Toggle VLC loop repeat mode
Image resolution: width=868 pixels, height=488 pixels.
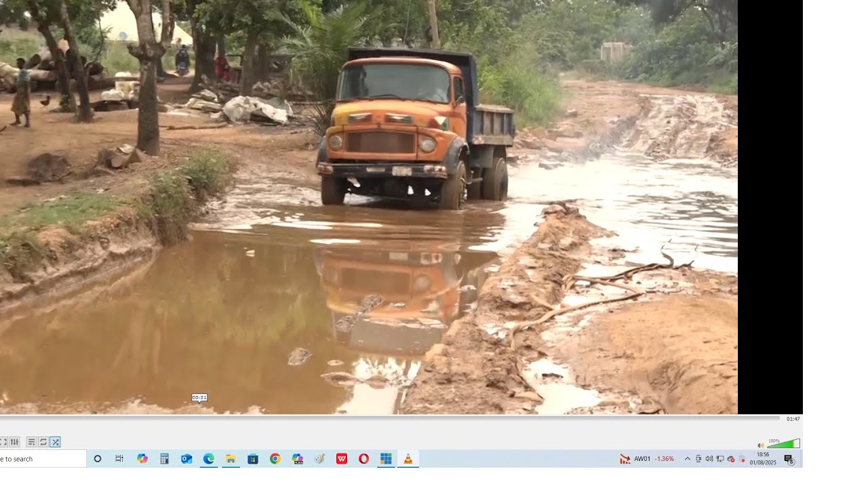point(43,442)
